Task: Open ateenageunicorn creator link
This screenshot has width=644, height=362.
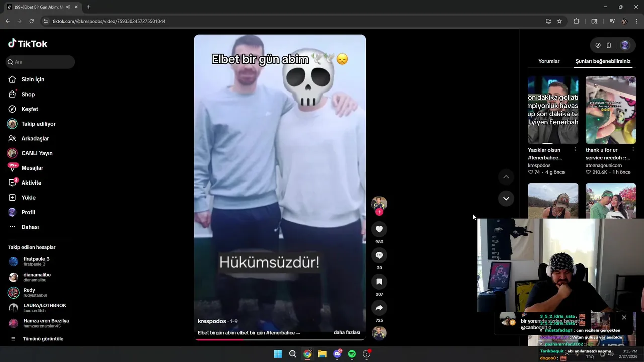Action: [x=604, y=165]
